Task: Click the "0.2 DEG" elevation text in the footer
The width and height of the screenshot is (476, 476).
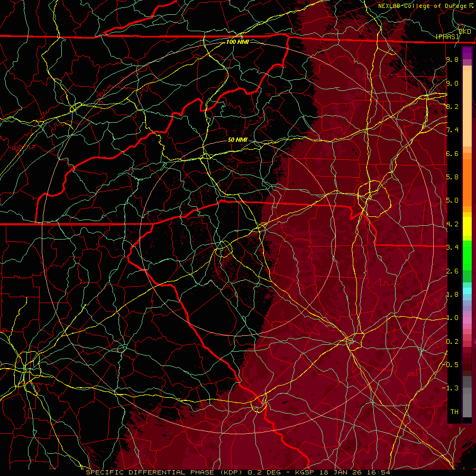Action: click(x=264, y=472)
